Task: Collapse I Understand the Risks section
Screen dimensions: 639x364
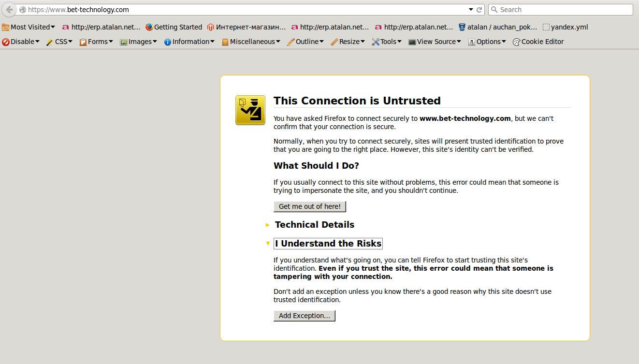Action: 328,244
